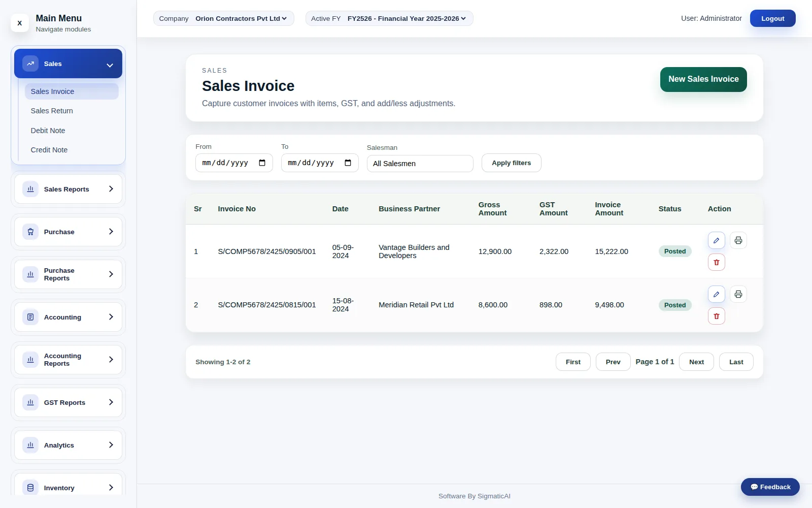
Task: Close the main menu with X button
Action: tap(20, 23)
